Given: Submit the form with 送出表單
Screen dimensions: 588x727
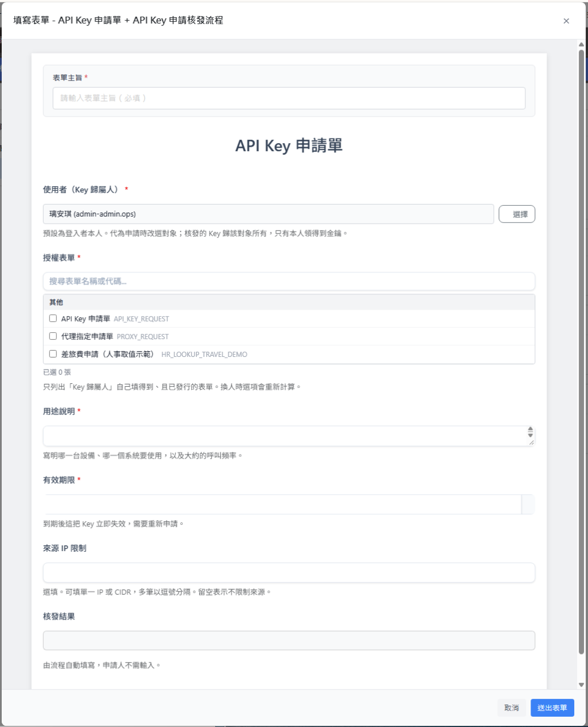Looking at the screenshot, I should pos(552,708).
